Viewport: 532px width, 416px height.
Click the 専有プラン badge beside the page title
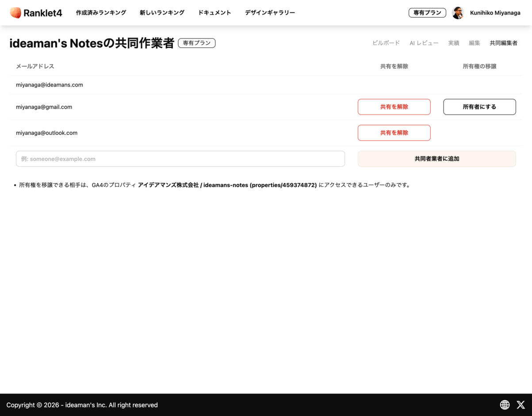tap(196, 42)
